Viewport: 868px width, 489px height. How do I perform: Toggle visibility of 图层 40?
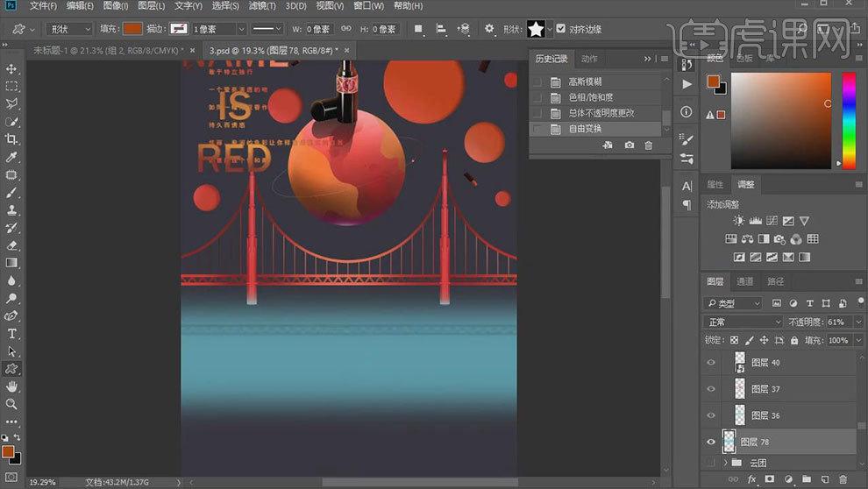(x=711, y=362)
